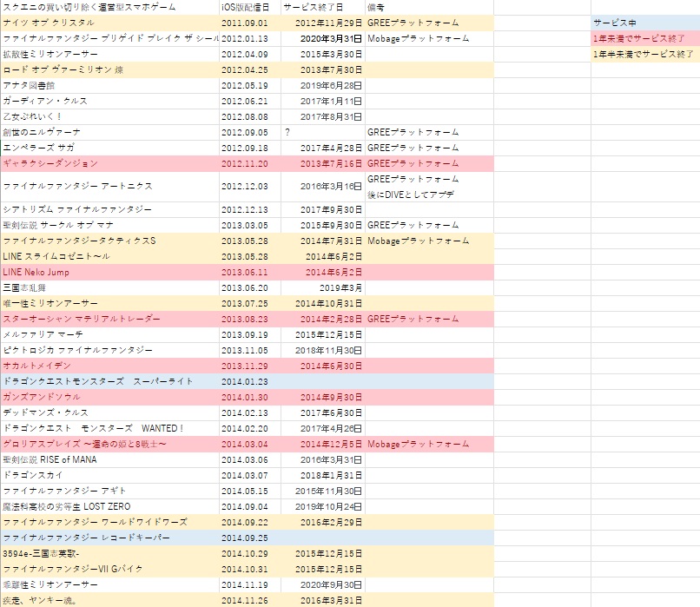Click cell "メルファリア マーチ"
The width and height of the screenshot is (700, 607).
point(109,334)
